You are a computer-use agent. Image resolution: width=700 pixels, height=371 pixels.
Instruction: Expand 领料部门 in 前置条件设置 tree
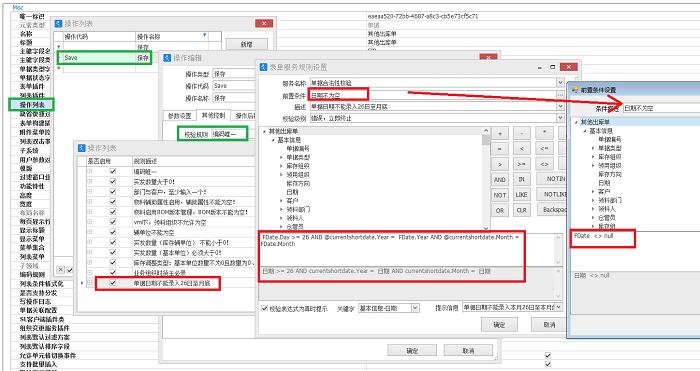pos(593,200)
